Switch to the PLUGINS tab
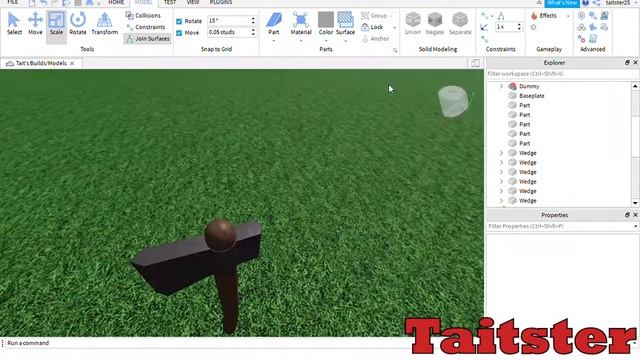This screenshot has width=640, height=360. 221,2
